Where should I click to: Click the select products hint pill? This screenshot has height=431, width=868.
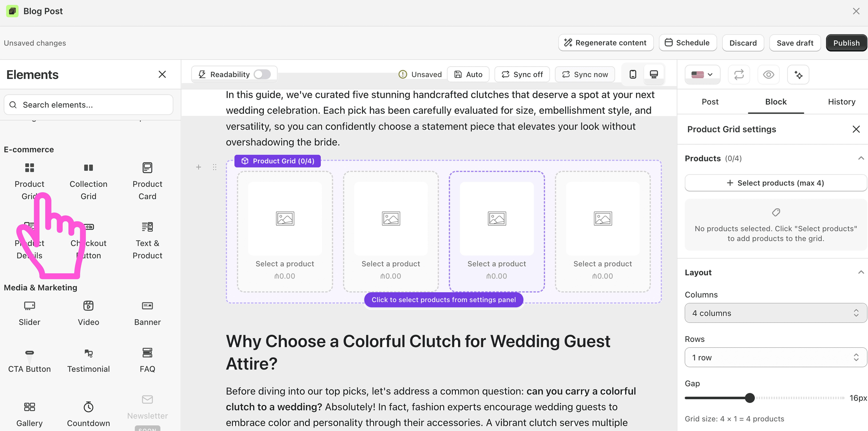pyautogui.click(x=443, y=300)
